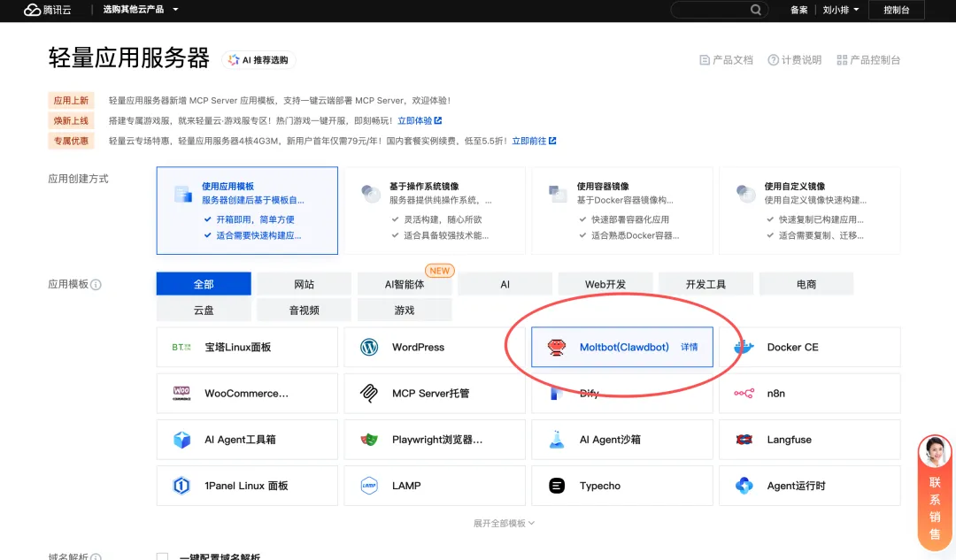Open the 刘小排 account dropdown

tap(839, 11)
